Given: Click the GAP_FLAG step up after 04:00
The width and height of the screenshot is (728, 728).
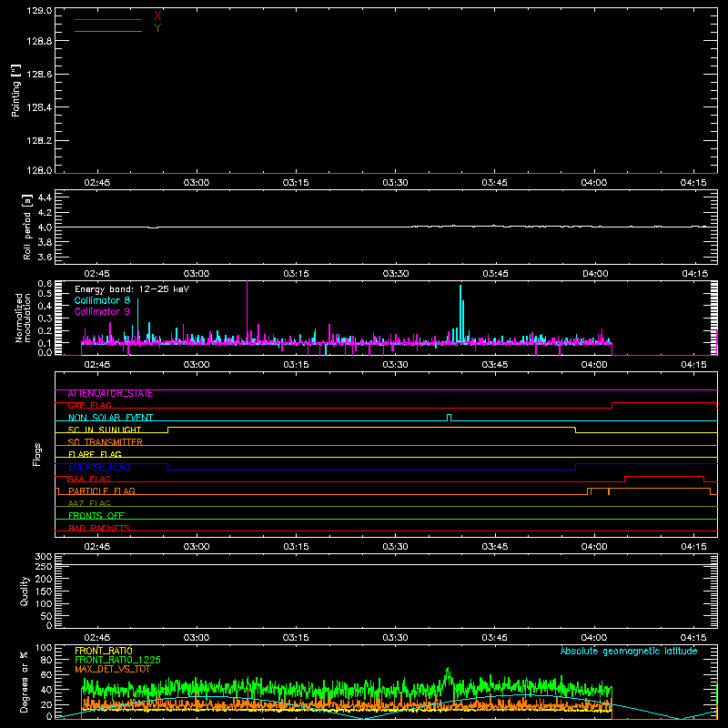Looking at the screenshot, I should (x=612, y=405).
